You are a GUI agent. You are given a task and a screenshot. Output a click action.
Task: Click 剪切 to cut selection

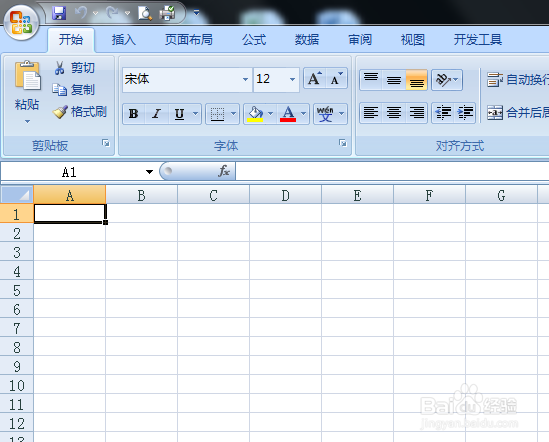coord(75,68)
